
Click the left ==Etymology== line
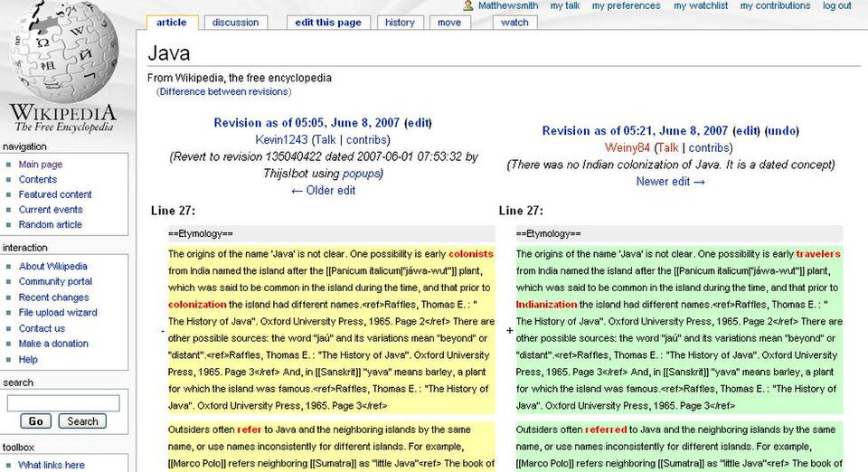332,234
